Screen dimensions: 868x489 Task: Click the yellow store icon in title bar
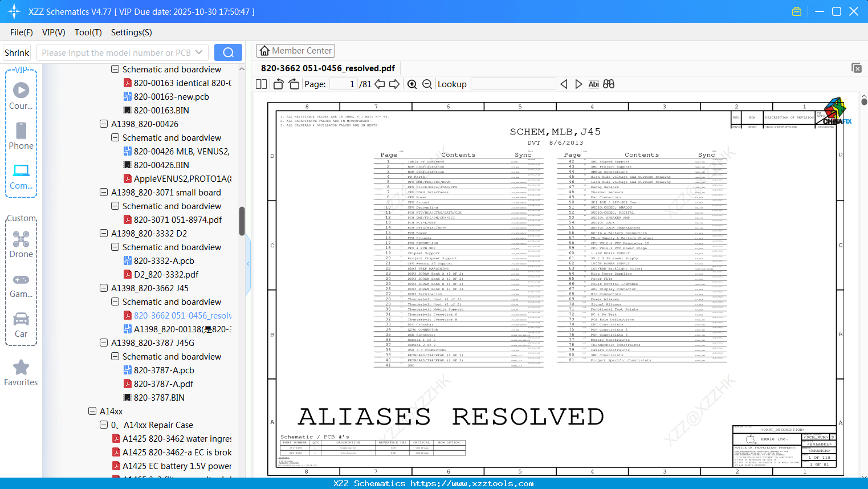tap(797, 11)
